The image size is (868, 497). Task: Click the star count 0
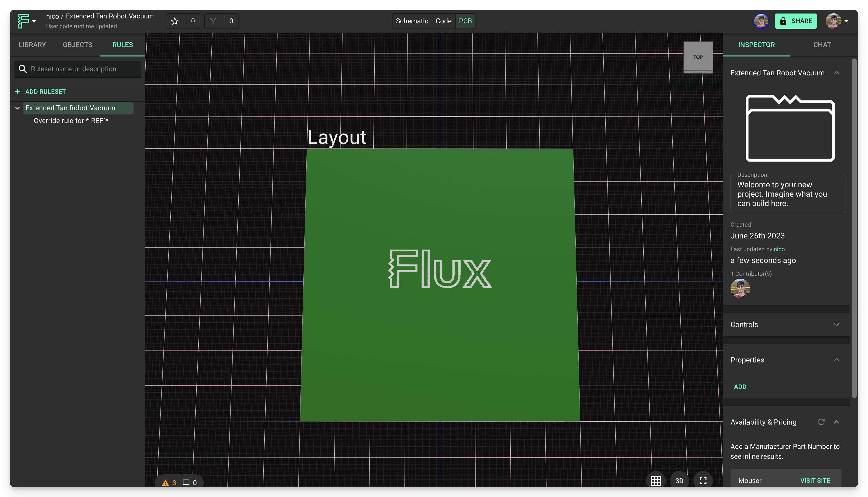coord(193,21)
